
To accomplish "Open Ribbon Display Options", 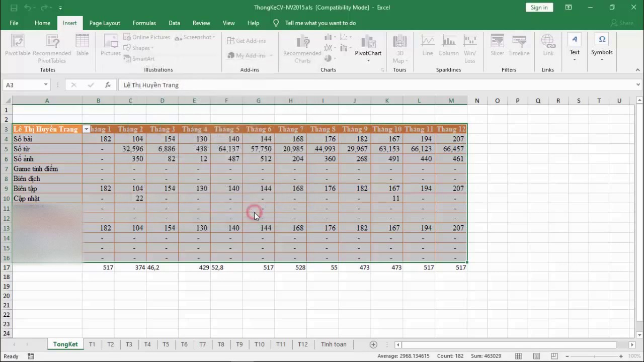I will click(568, 8).
